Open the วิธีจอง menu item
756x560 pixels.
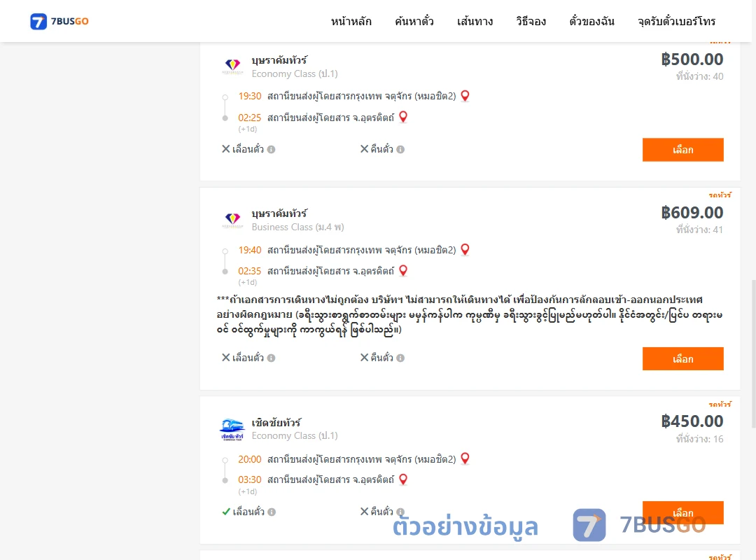(531, 21)
